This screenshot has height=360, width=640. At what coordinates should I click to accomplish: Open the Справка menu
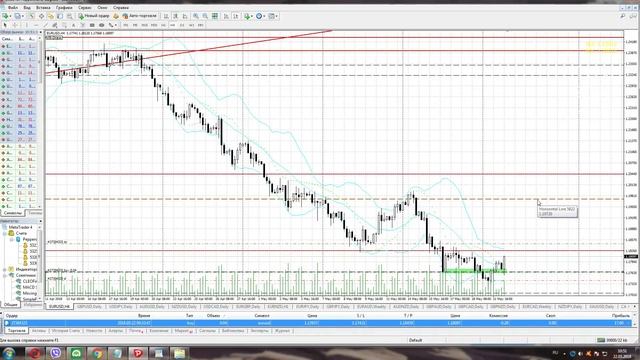pyautogui.click(x=121, y=7)
